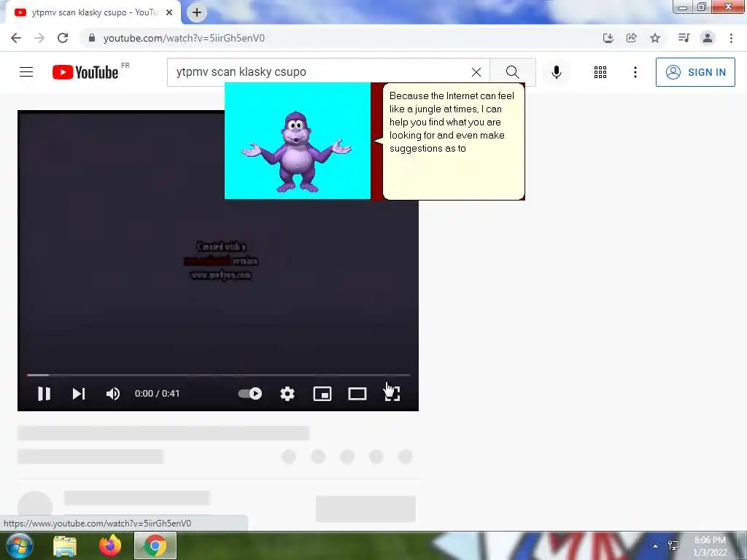The width and height of the screenshot is (747, 560).
Task: Open YouTube apps grid
Action: click(x=600, y=72)
